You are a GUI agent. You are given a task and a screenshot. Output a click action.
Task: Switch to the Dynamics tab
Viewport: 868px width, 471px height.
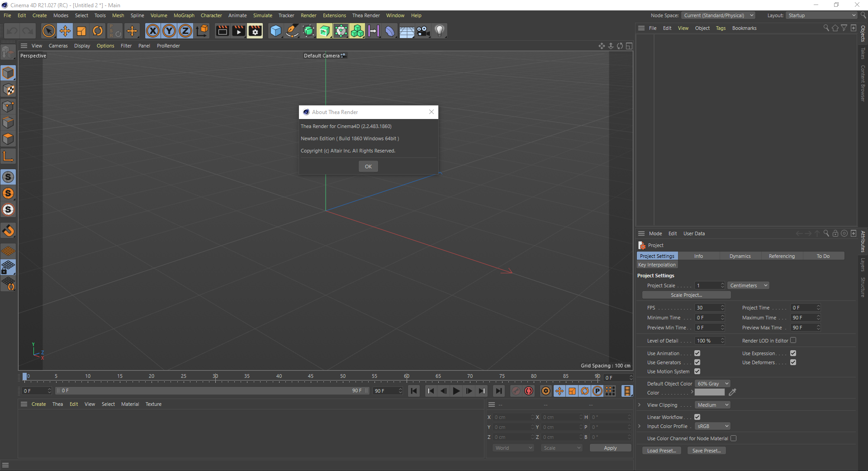(740, 256)
